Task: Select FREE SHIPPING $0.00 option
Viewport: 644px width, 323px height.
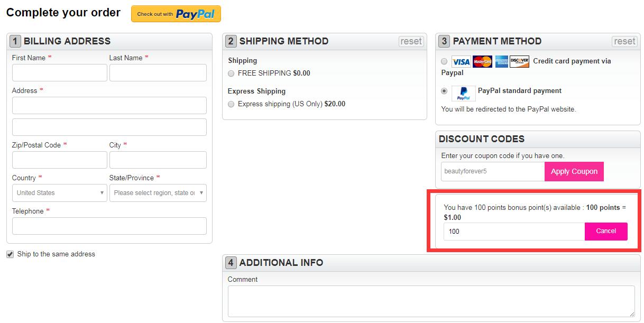Action: point(231,73)
